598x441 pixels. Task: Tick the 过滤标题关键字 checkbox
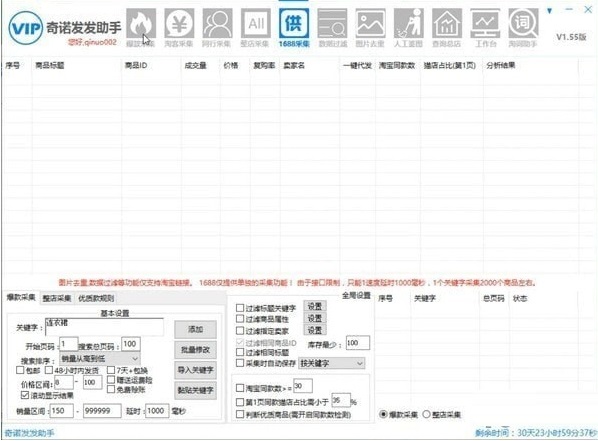240,307
